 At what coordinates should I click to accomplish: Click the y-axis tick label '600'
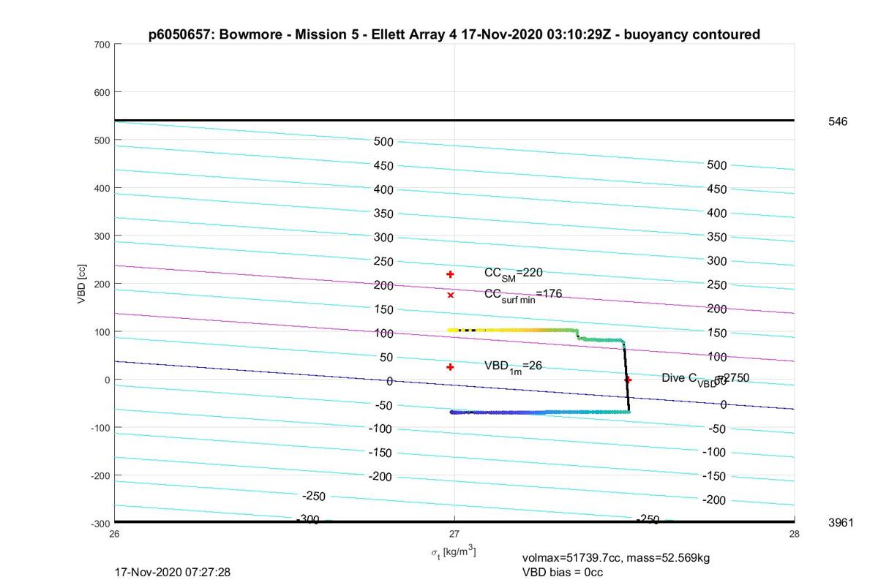click(102, 92)
